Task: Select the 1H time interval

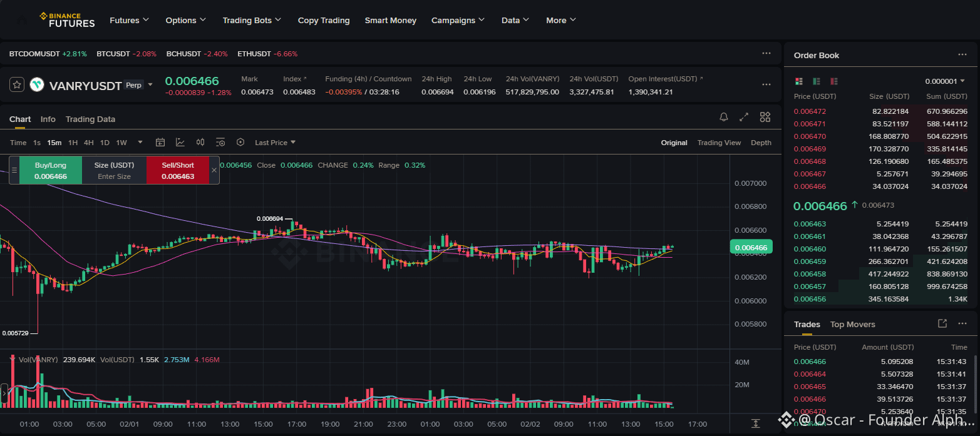Action: point(73,143)
